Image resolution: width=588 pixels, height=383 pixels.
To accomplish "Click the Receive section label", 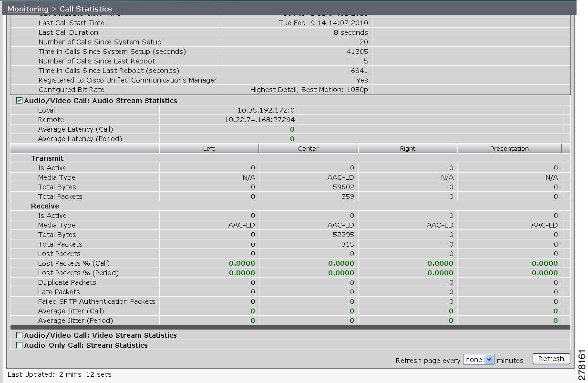I will tap(45, 206).
